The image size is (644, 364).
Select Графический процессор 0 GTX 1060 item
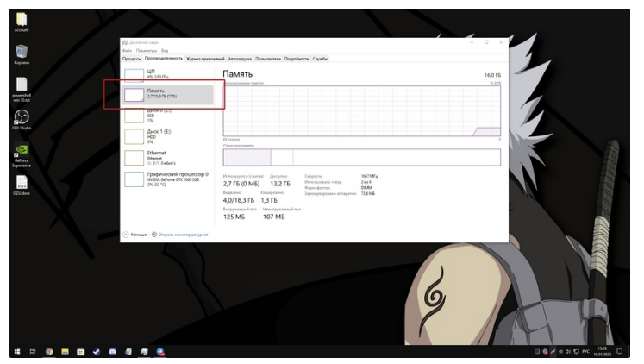(x=168, y=179)
